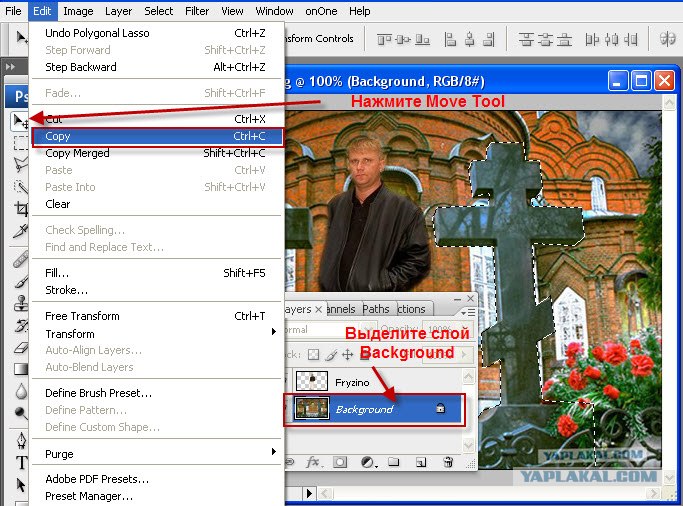Select the Background layer row

[x=374, y=409]
